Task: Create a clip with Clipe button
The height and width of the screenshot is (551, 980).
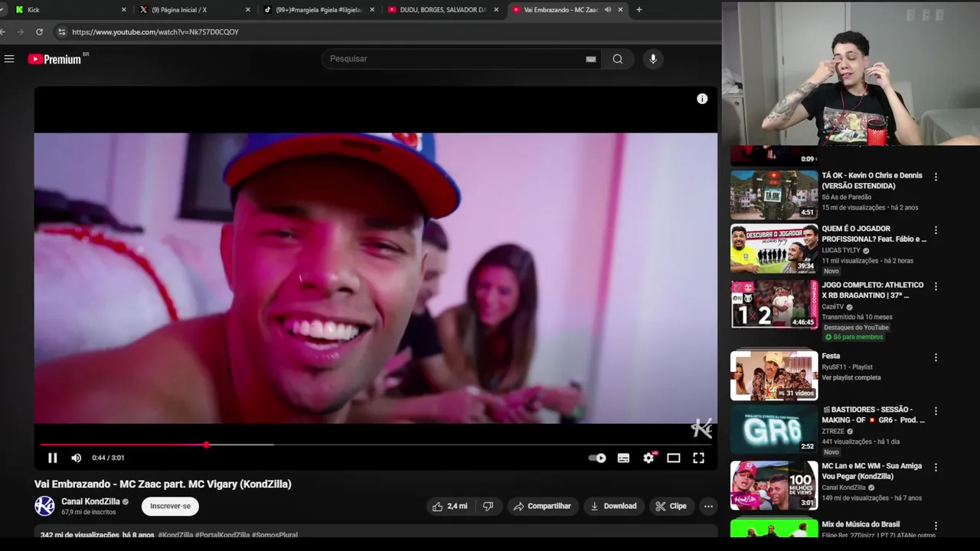Action: [x=671, y=506]
